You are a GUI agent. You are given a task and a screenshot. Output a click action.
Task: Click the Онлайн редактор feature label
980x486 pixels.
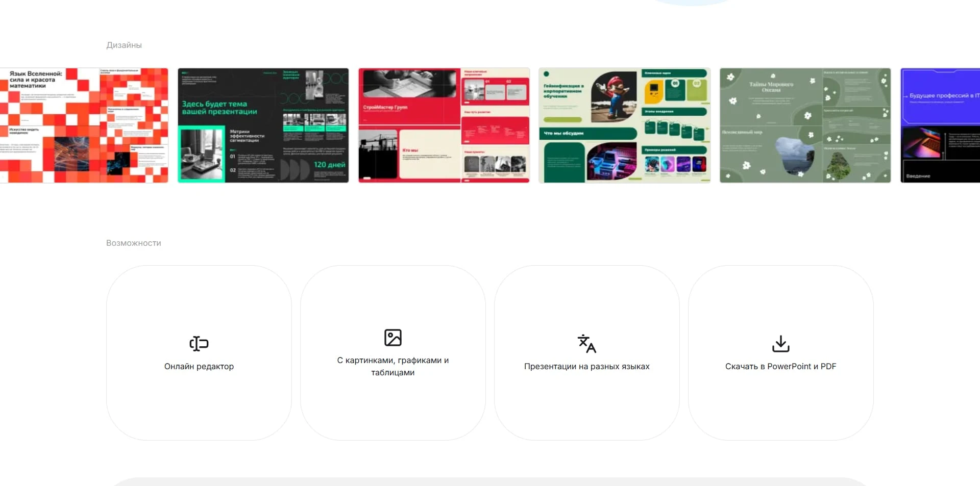pos(199,367)
